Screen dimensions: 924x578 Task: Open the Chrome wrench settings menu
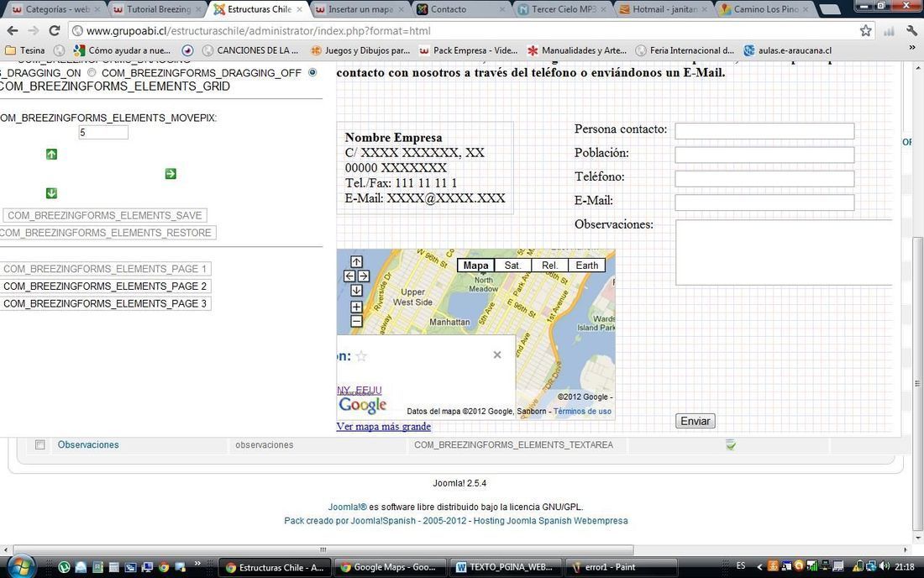click(912, 30)
